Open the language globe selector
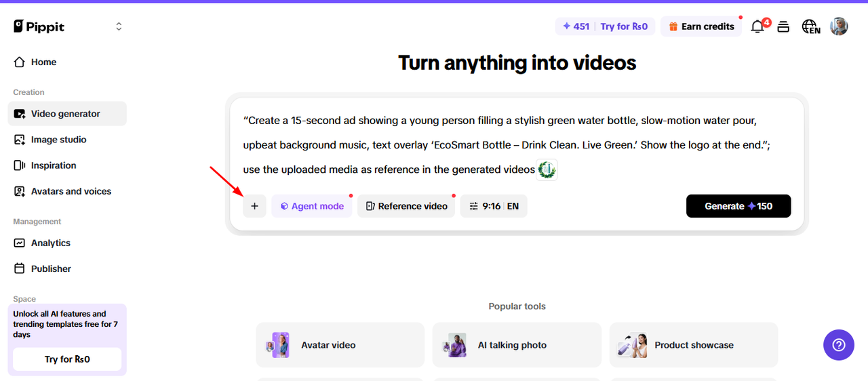This screenshot has width=868, height=381. tap(810, 27)
